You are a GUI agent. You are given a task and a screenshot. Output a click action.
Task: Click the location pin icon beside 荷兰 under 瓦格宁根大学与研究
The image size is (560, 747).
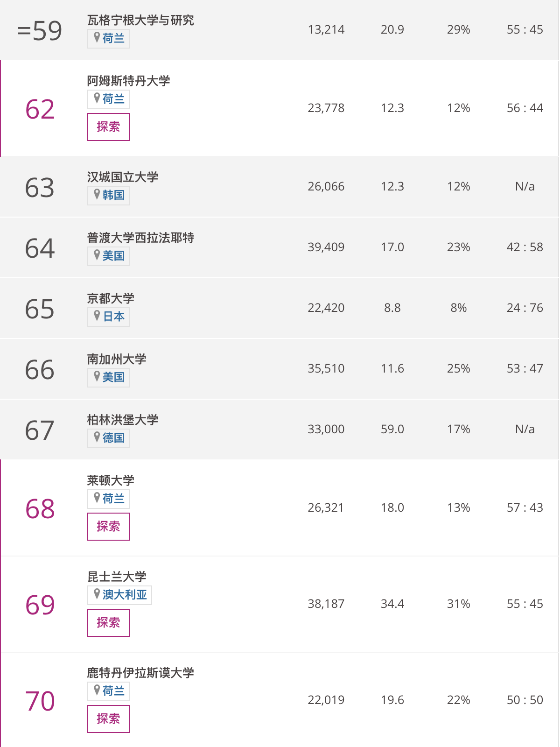[97, 37]
